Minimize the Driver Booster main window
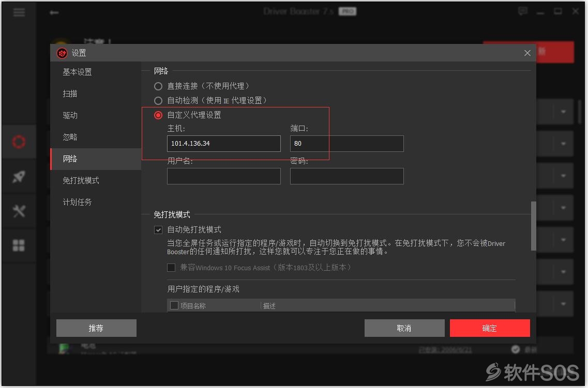The height and width of the screenshot is (388, 588). tap(540, 12)
